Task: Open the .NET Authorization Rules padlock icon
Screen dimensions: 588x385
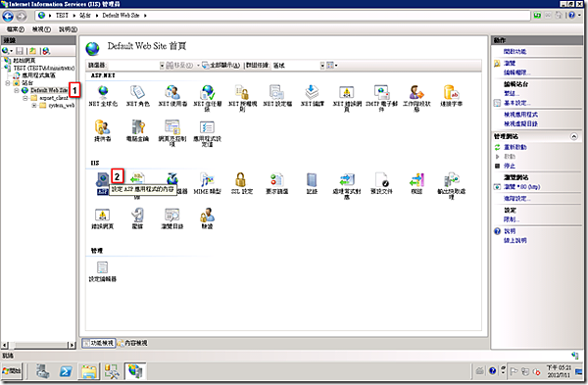Action: [x=242, y=92]
